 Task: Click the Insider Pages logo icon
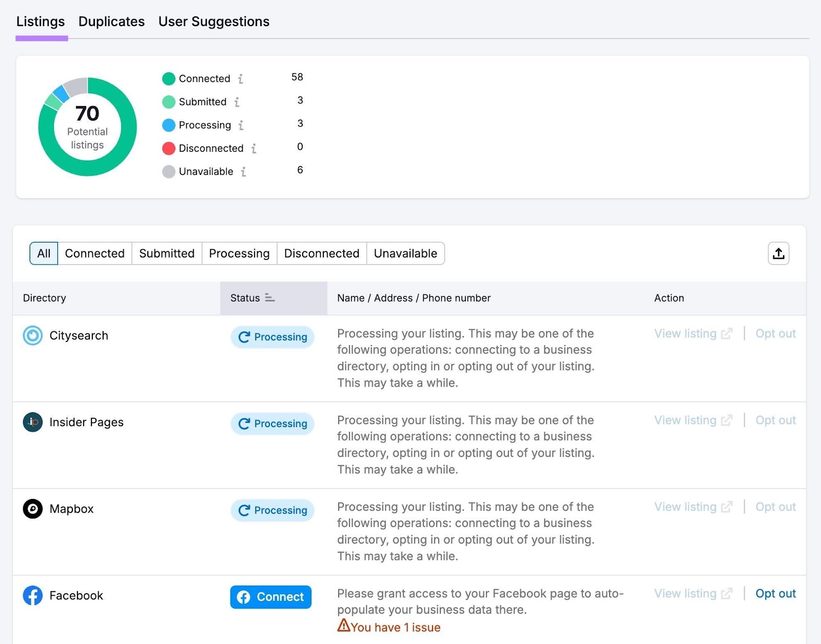[x=32, y=422]
